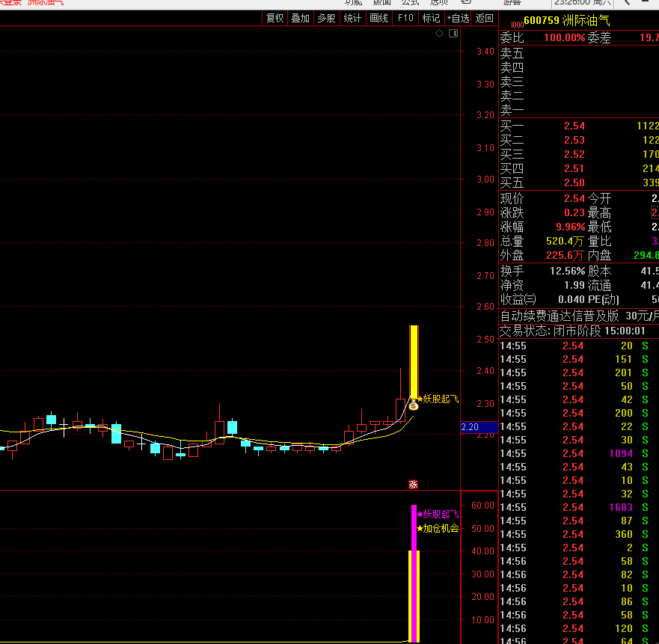The image size is (659, 644).
Task: Click the money bag marker on candlestick
Action: pyautogui.click(x=413, y=405)
